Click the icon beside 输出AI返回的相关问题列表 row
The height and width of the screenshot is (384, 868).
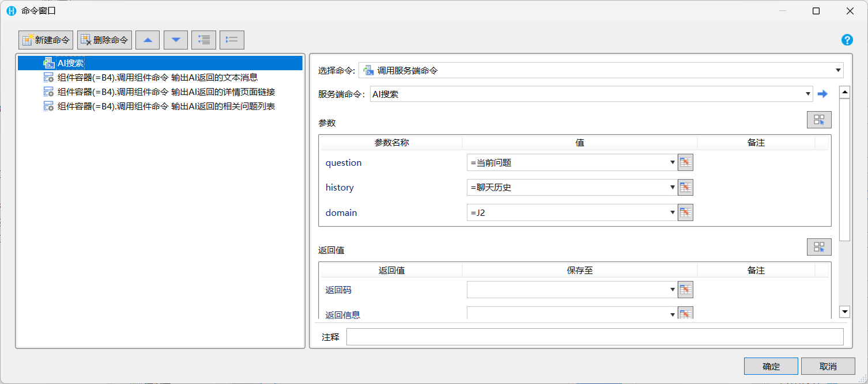[49, 106]
